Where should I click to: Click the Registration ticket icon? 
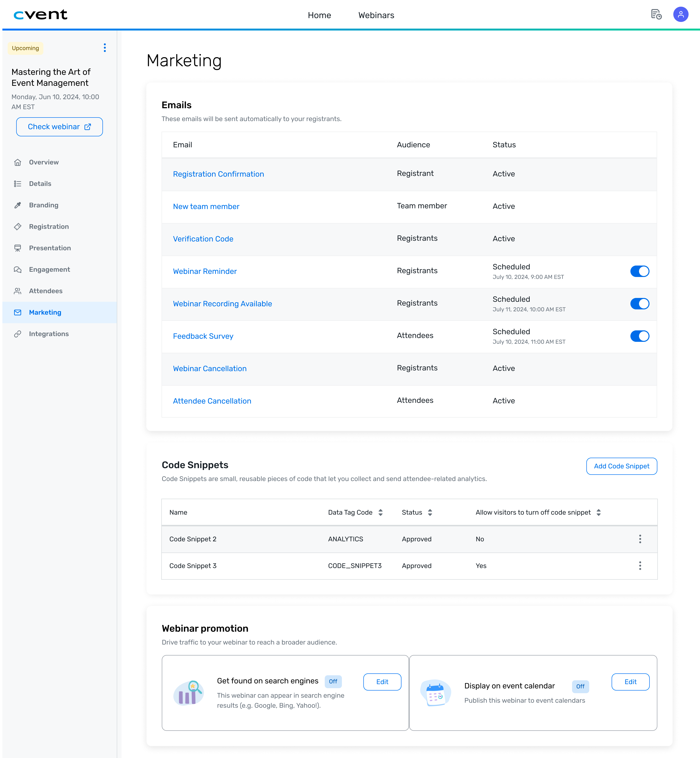(17, 227)
